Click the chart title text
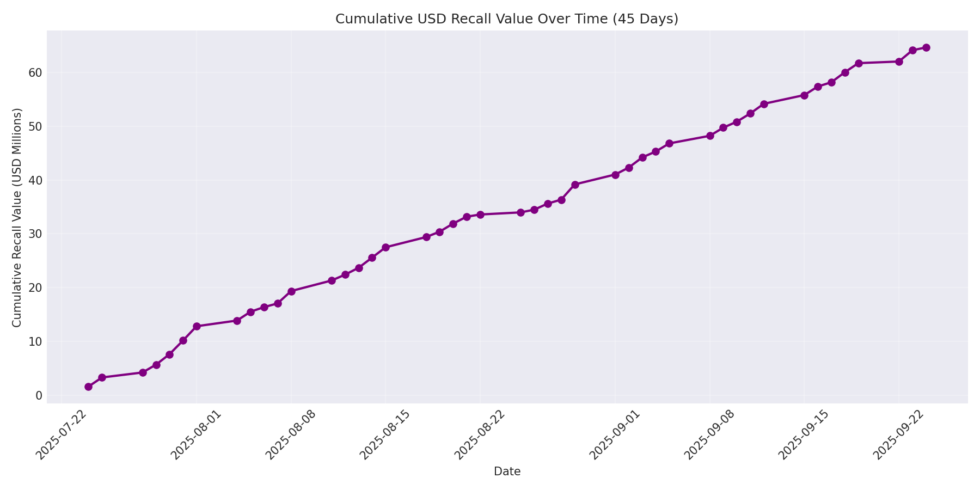980x490 pixels. click(507, 18)
